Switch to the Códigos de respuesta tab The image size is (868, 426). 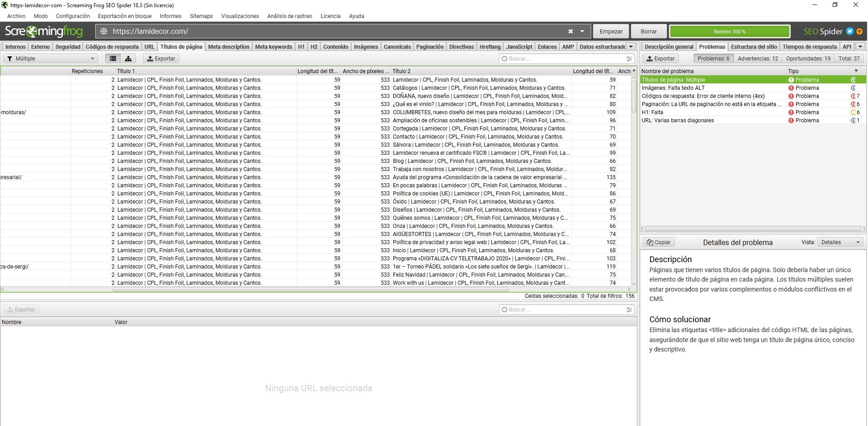click(x=112, y=46)
